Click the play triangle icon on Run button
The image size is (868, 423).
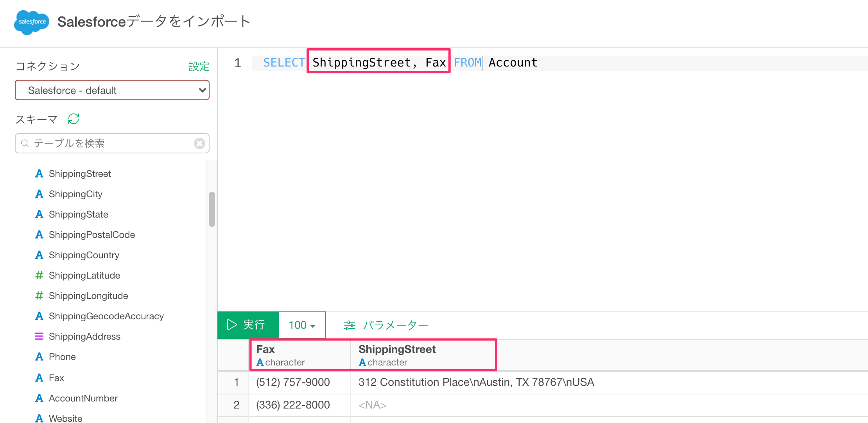[x=232, y=325]
